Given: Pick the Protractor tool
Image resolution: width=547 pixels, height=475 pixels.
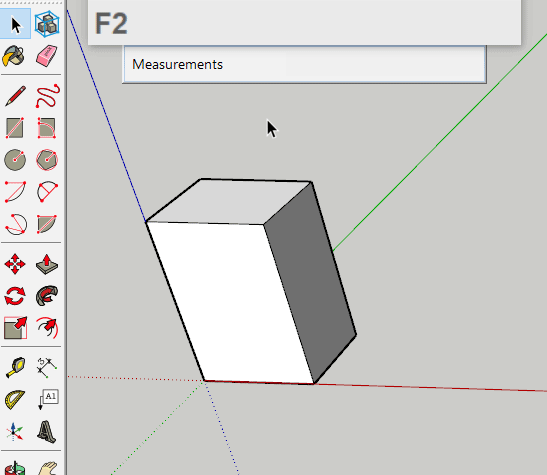Looking at the screenshot, I should click(x=15, y=399).
